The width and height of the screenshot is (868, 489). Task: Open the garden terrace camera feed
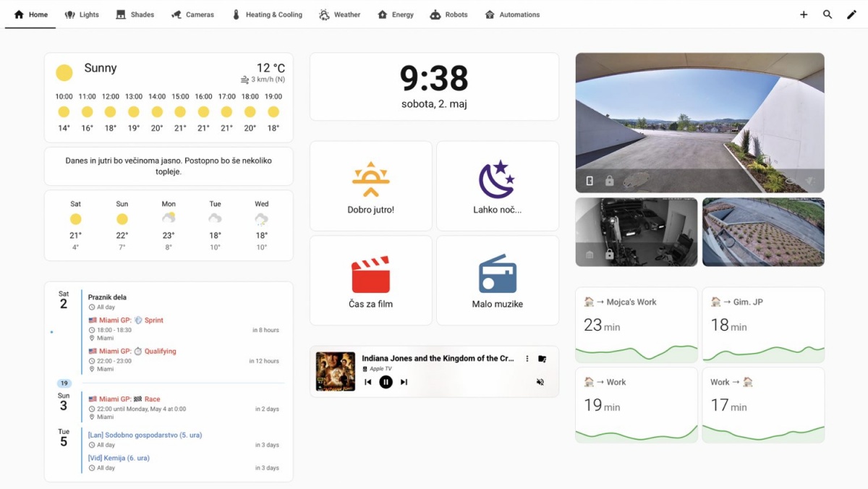[x=763, y=232]
